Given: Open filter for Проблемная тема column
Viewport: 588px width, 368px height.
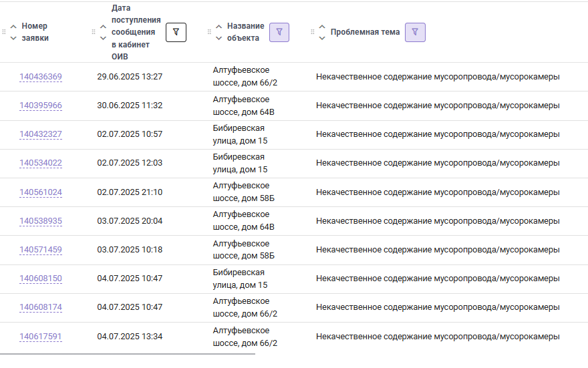Looking at the screenshot, I should click(415, 32).
